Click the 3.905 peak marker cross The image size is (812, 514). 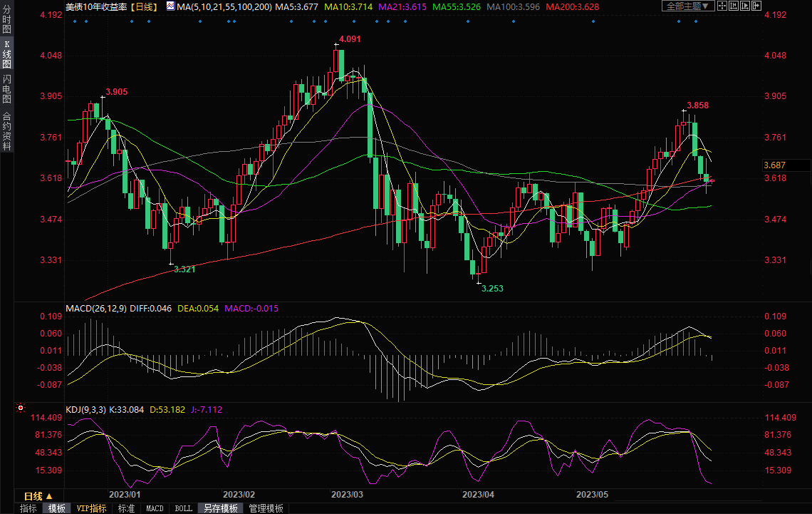[102, 97]
